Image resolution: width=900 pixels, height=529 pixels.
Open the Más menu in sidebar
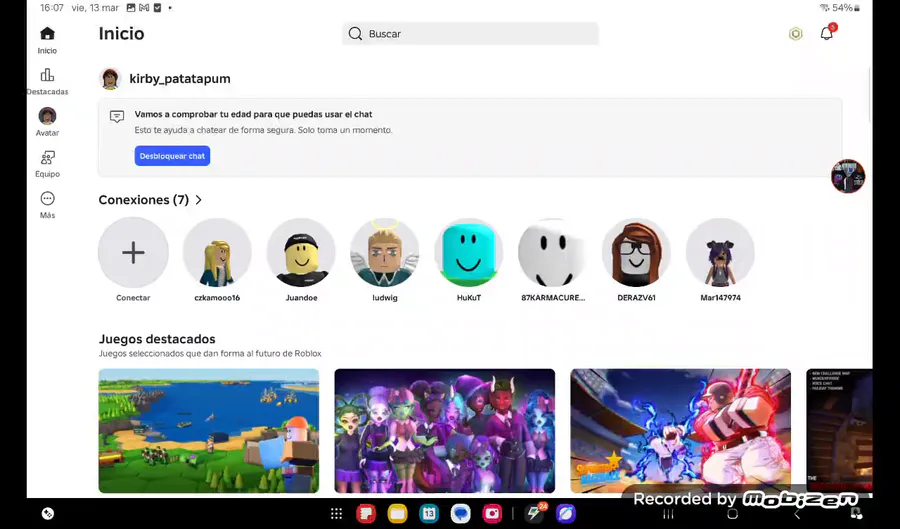click(47, 205)
